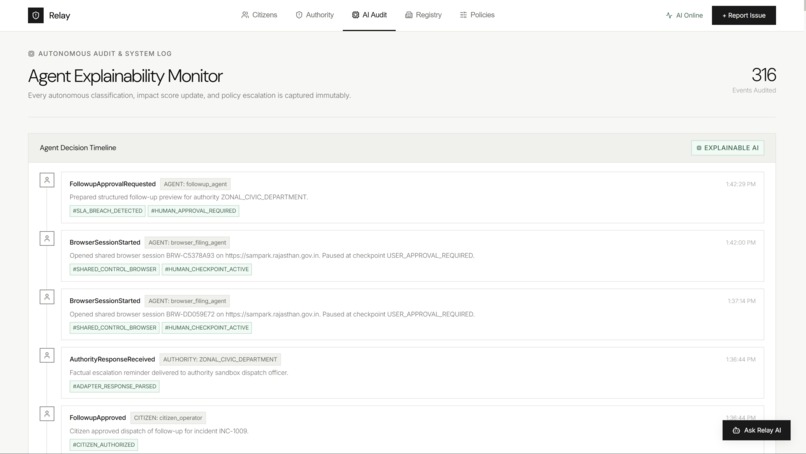Click the FollowupApprovalRequested event title
Screen dimensions: 806x454
(113, 184)
